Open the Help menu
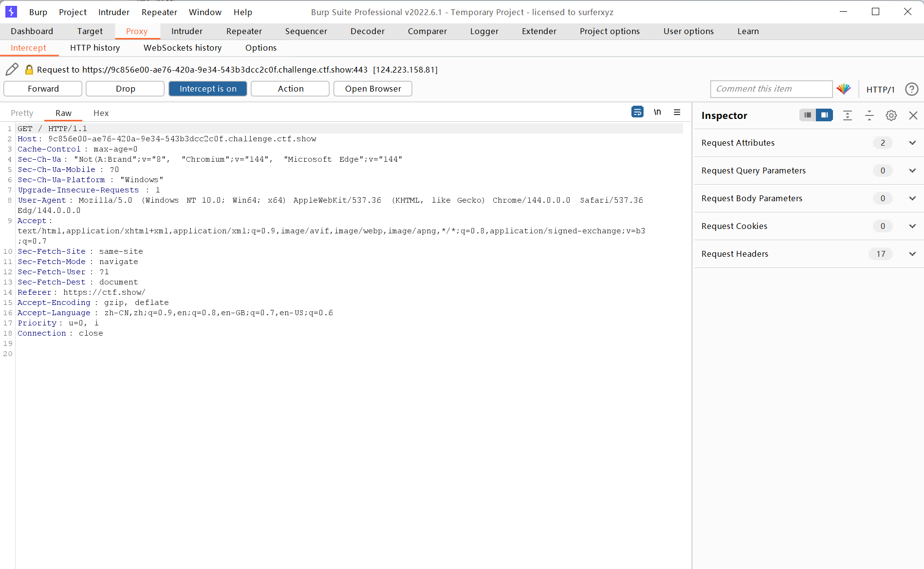 (x=242, y=12)
